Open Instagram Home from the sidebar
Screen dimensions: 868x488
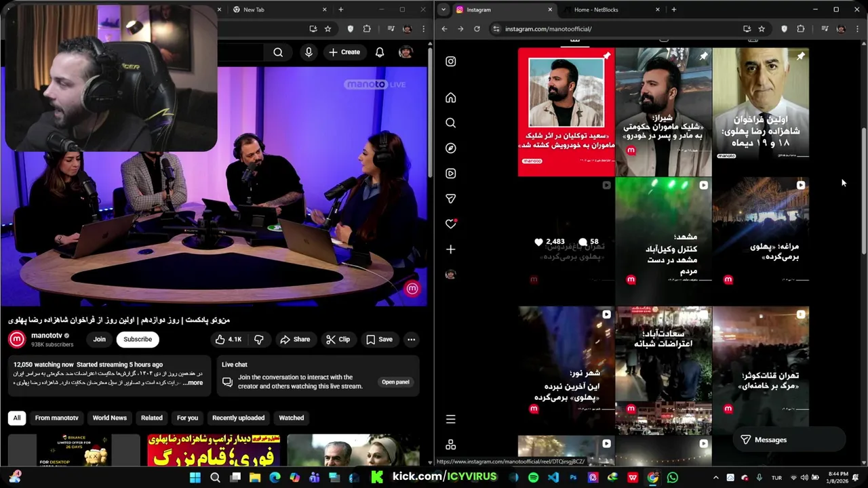[x=451, y=98]
